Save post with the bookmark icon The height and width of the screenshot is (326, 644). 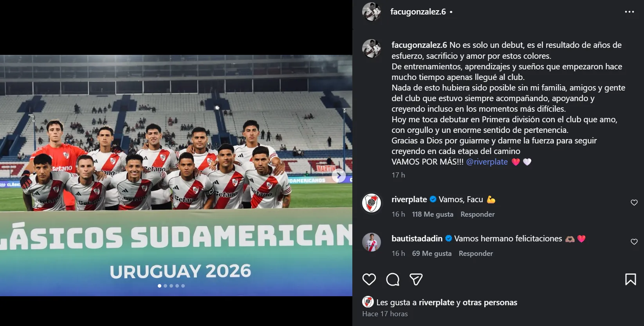click(x=630, y=279)
